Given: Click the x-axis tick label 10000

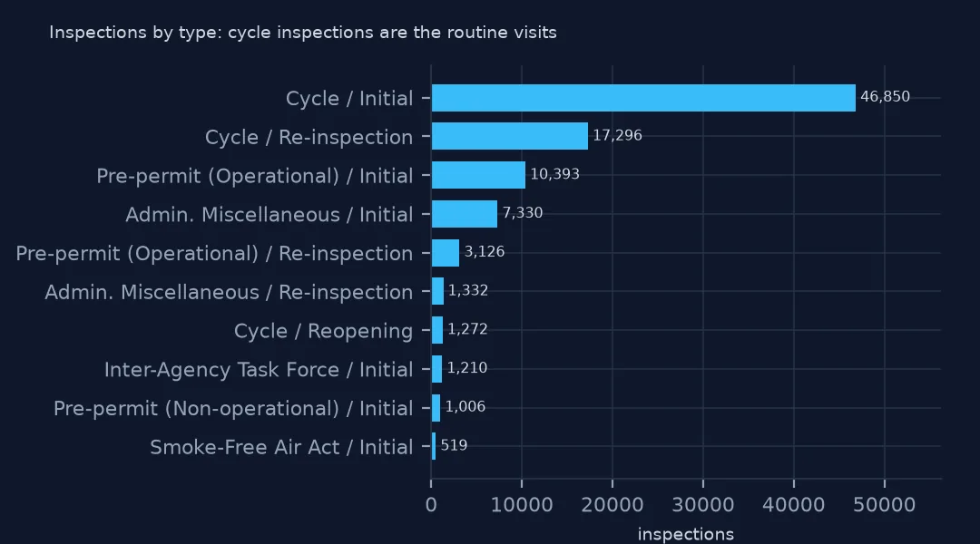Looking at the screenshot, I should 522,505.
